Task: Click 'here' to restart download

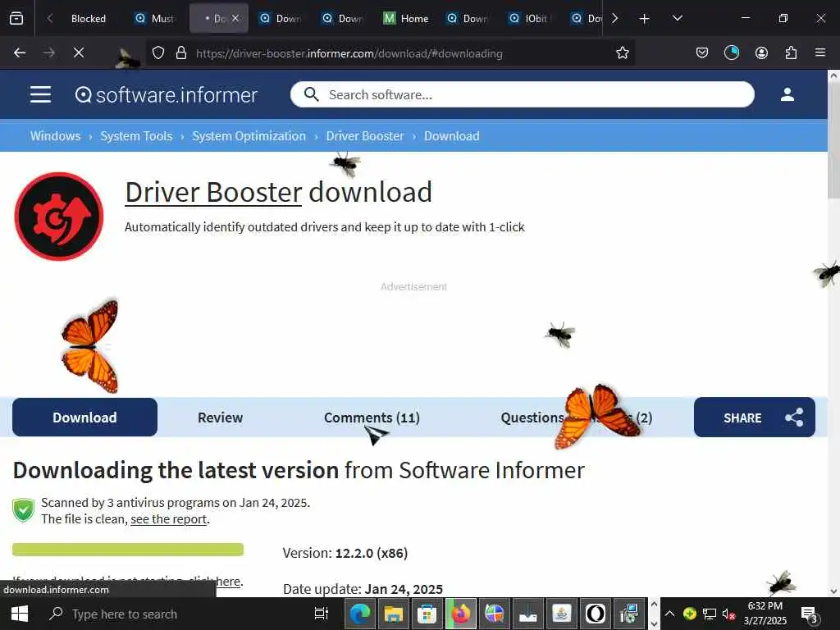Action: click(x=228, y=582)
